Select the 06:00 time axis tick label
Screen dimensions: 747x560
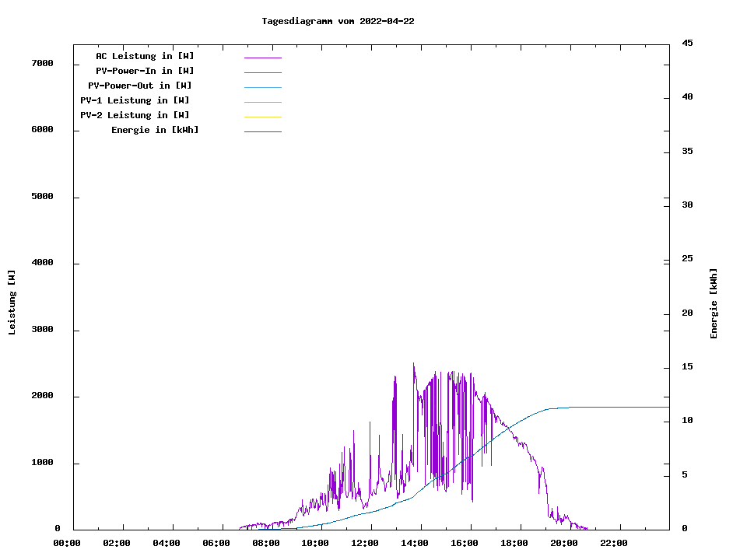pyautogui.click(x=216, y=543)
